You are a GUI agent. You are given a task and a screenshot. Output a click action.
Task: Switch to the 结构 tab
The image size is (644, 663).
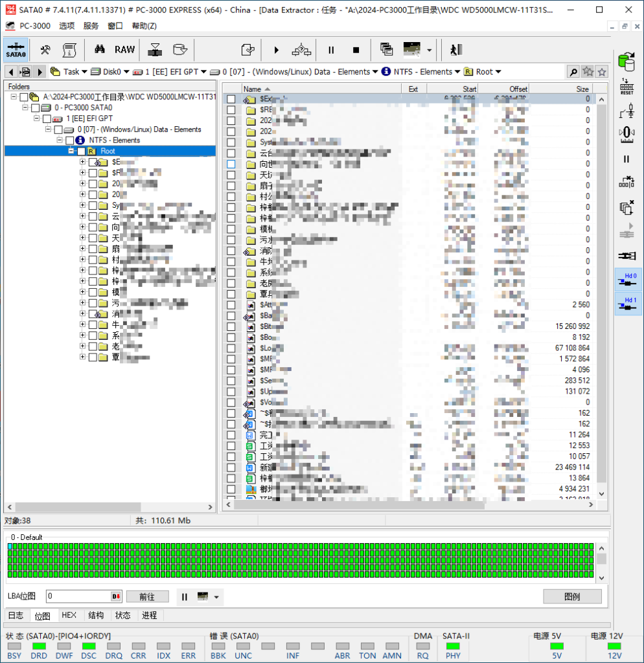click(96, 615)
